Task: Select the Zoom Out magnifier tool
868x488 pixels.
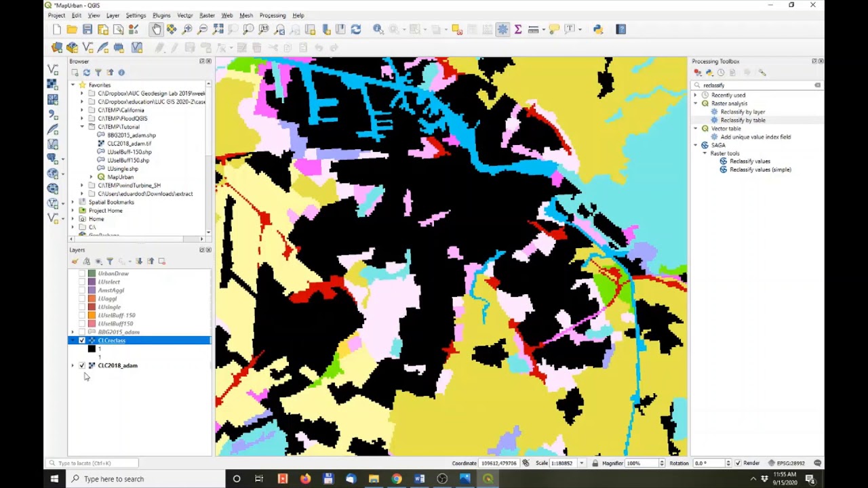Action: pos(202,29)
